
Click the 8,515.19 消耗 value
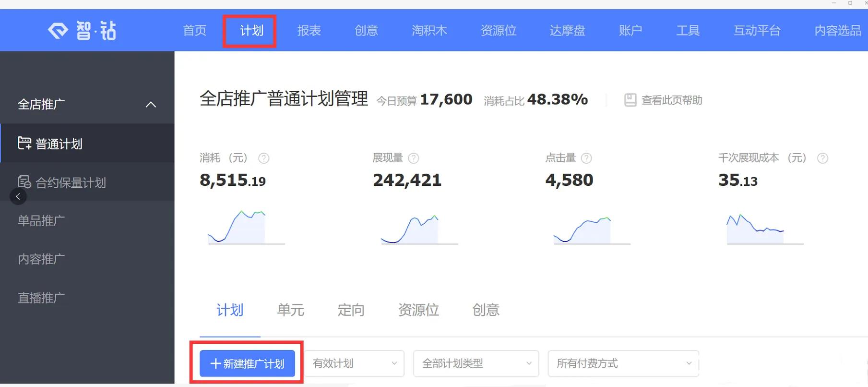tap(233, 180)
